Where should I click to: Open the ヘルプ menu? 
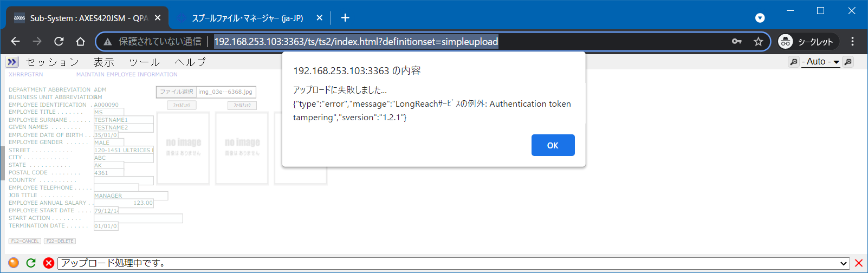click(190, 62)
